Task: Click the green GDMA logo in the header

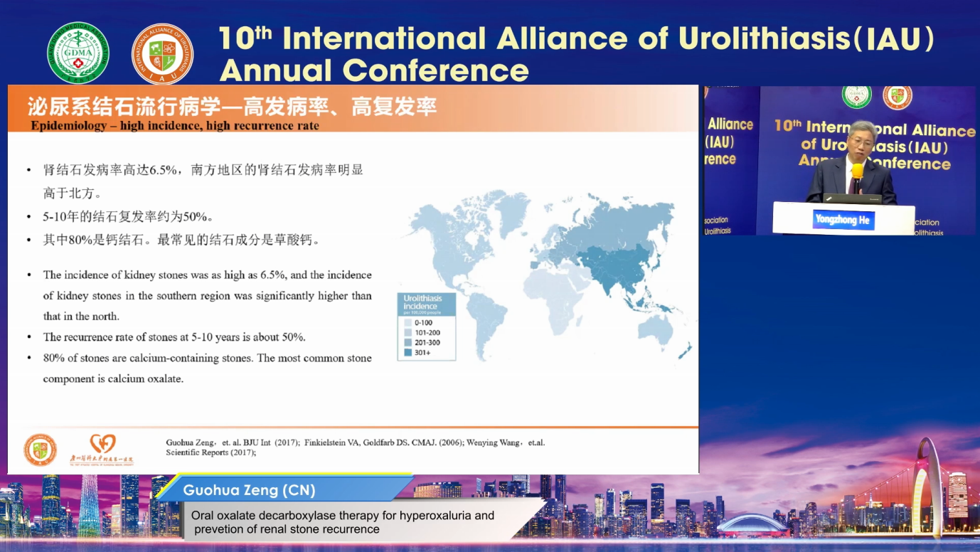Action: [78, 53]
